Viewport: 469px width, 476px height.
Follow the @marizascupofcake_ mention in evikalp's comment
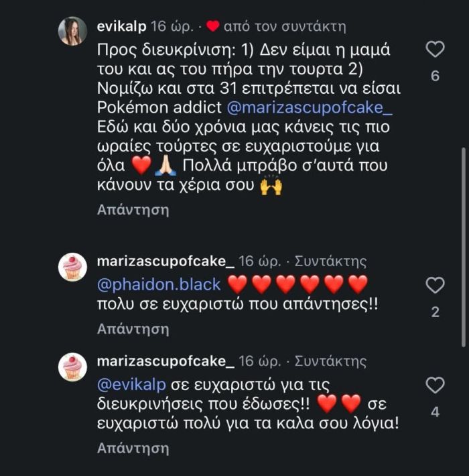tap(310, 108)
